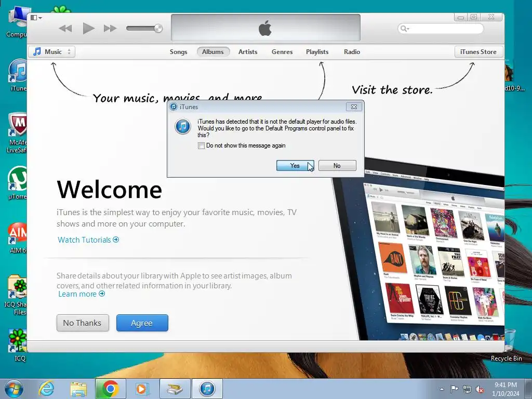
Task: Close the iTunes default player dialog
Action: (354, 107)
